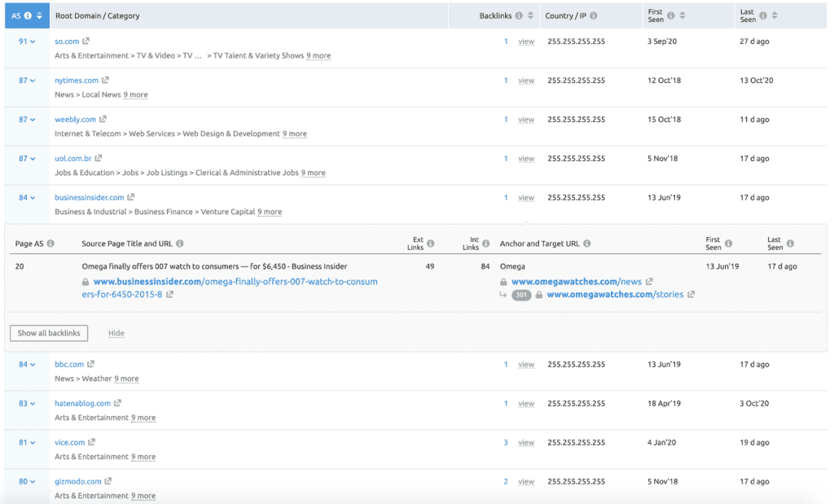The image size is (834, 504).
Task: Click view link in weebly.com row
Action: click(526, 120)
